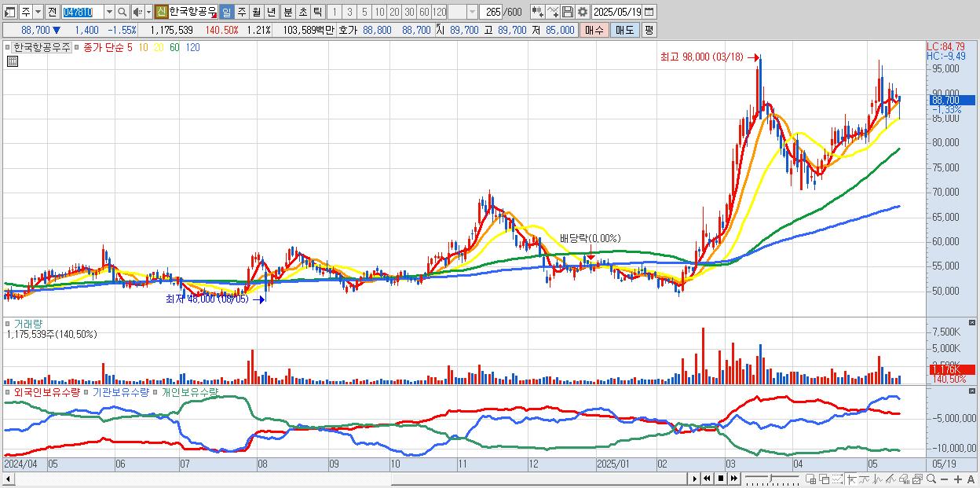980x488 pixels.
Task: Click the bottom zoom slider handle
Action: (x=770, y=478)
